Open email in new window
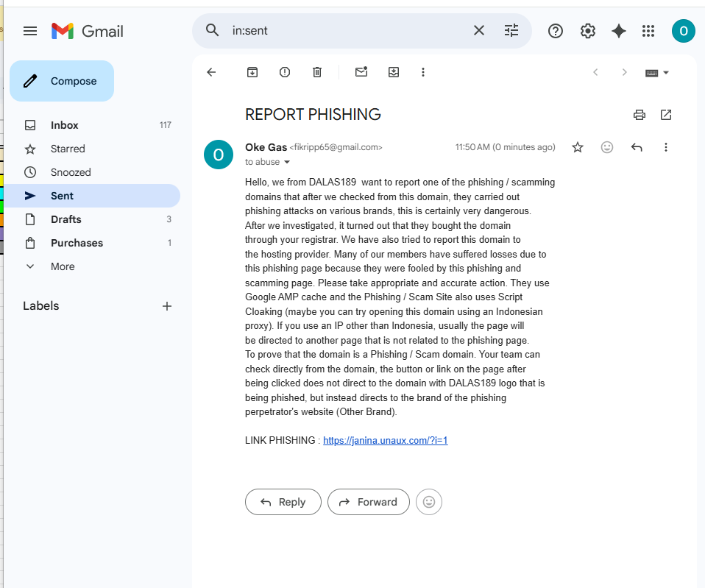Viewport: 705px width, 588px height. tap(666, 115)
